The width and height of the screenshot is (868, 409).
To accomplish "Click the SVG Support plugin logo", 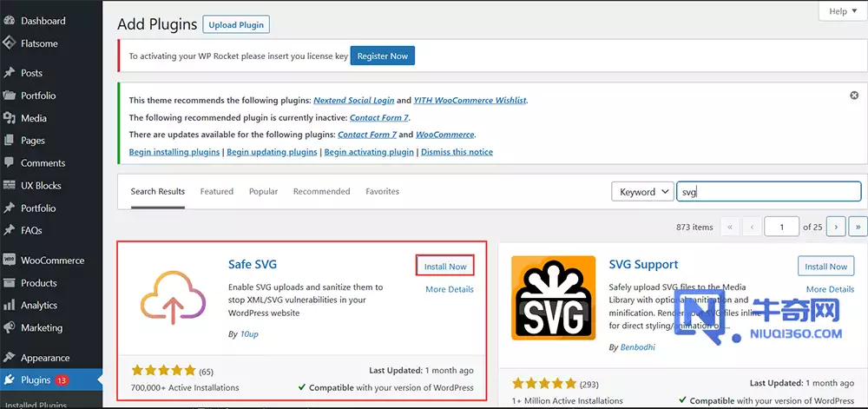I will (553, 298).
